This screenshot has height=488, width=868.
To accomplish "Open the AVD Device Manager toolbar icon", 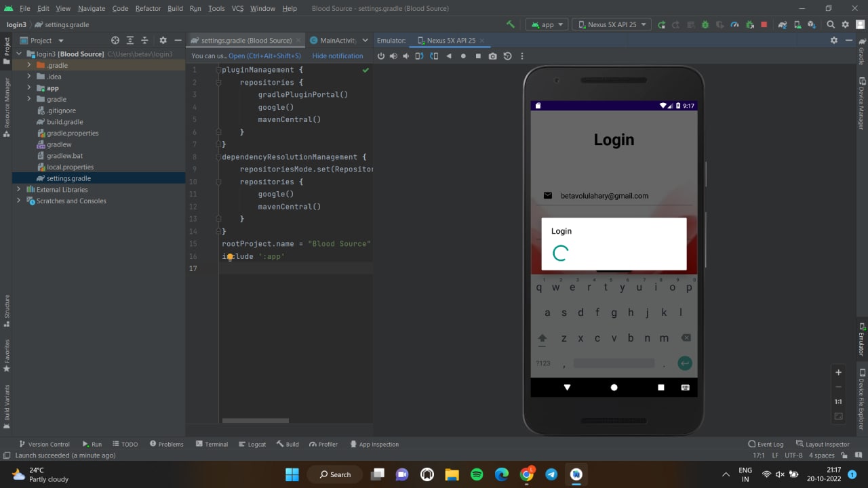I will [797, 24].
